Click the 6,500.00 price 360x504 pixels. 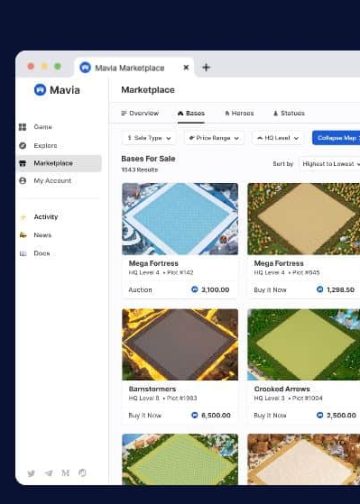coord(216,415)
